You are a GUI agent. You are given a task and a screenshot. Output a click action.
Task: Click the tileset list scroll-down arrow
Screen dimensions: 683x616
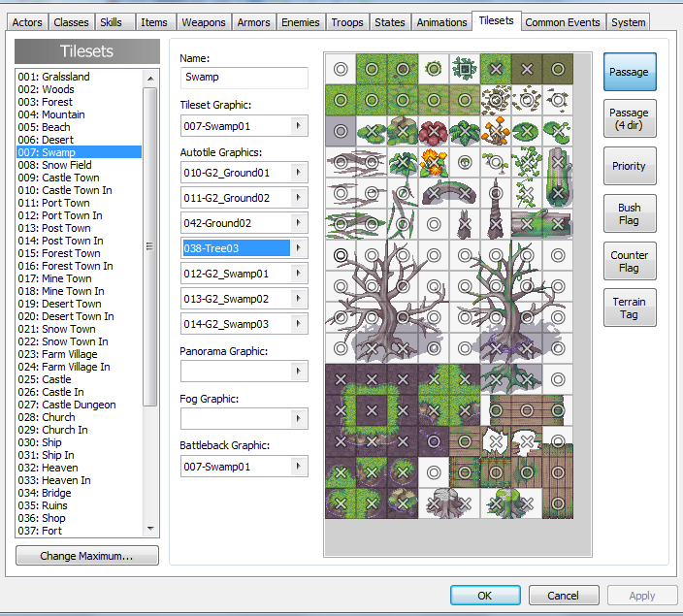tap(150, 529)
